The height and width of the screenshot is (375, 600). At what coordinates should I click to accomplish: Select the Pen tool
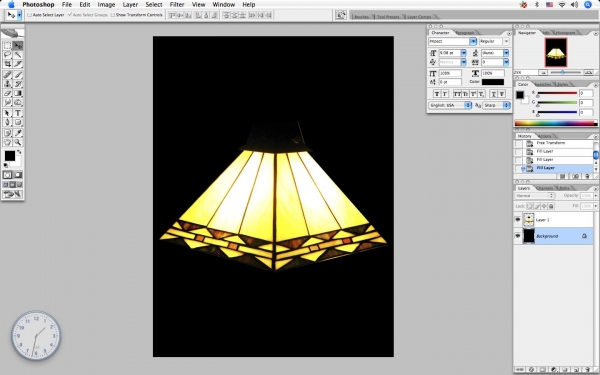(x=7, y=122)
